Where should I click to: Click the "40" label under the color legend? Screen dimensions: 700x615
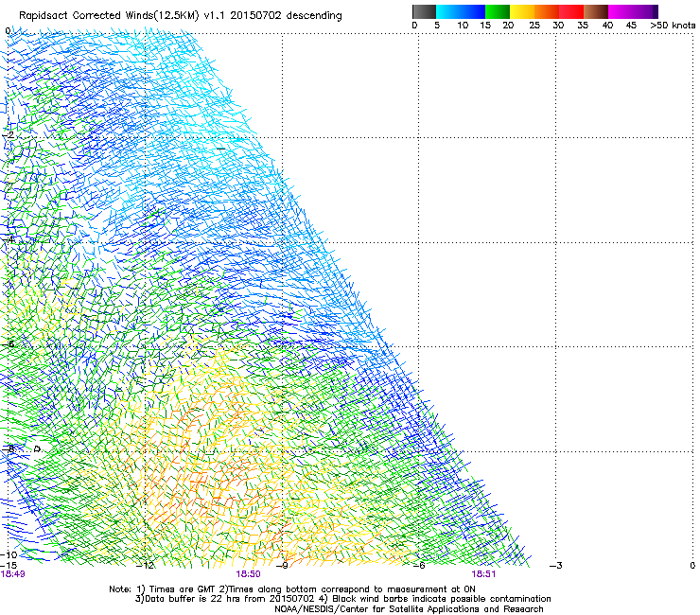[x=607, y=26]
